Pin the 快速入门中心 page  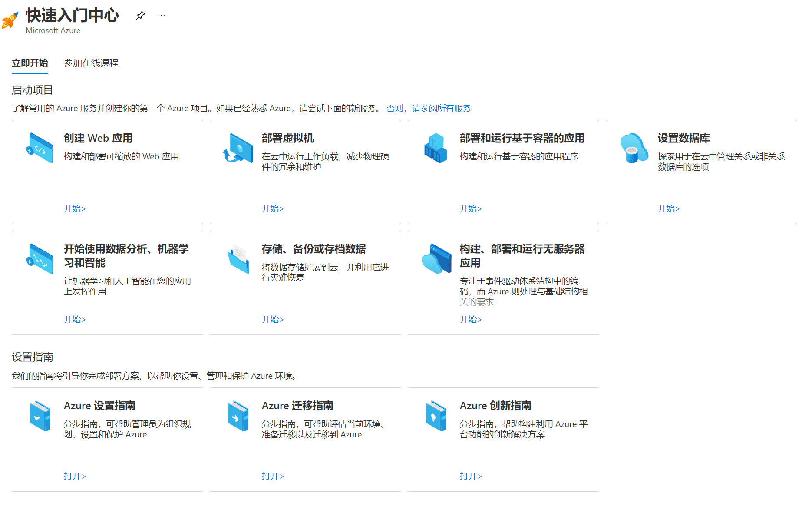[x=140, y=15]
